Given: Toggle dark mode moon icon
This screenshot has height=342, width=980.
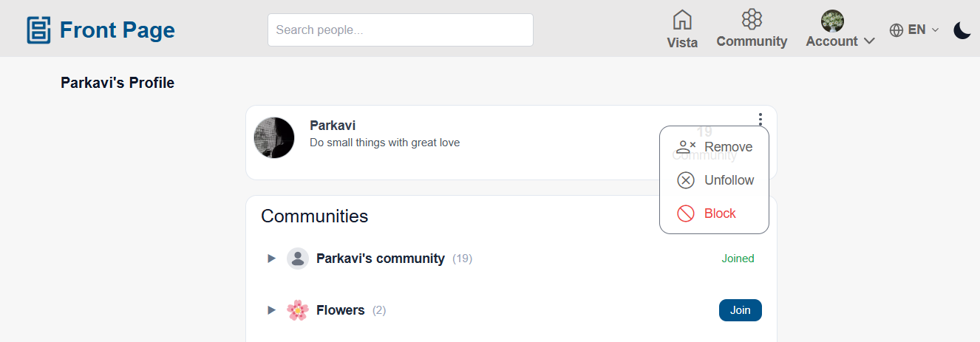Looking at the screenshot, I should (962, 30).
